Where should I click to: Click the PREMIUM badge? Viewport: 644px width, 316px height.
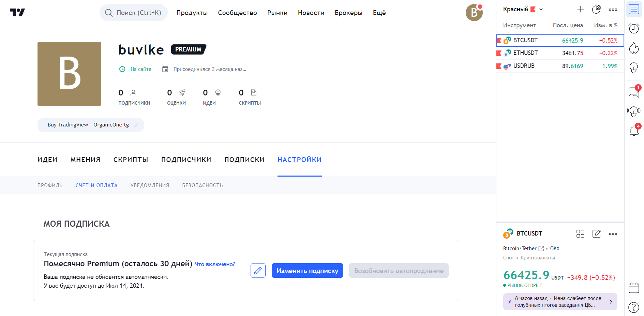pos(189,49)
